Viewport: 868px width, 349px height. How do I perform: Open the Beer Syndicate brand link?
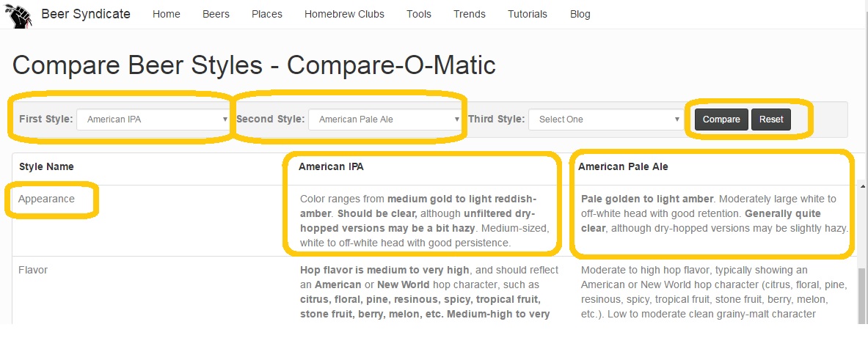(x=86, y=14)
